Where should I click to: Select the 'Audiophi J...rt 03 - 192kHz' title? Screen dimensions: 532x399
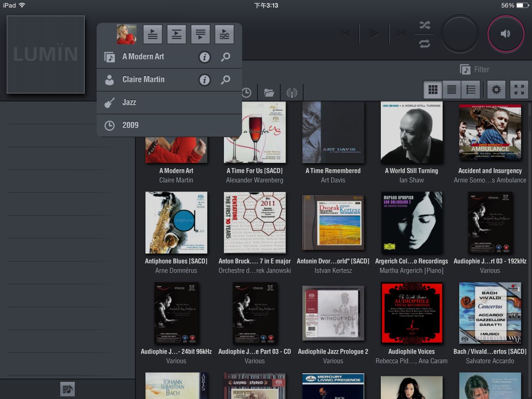point(490,261)
